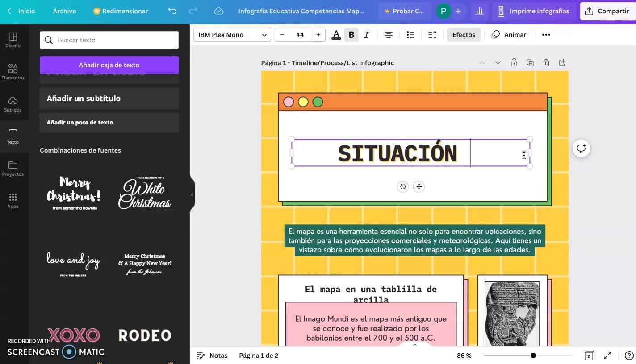Open the Redimensionar menu

[x=121, y=11]
